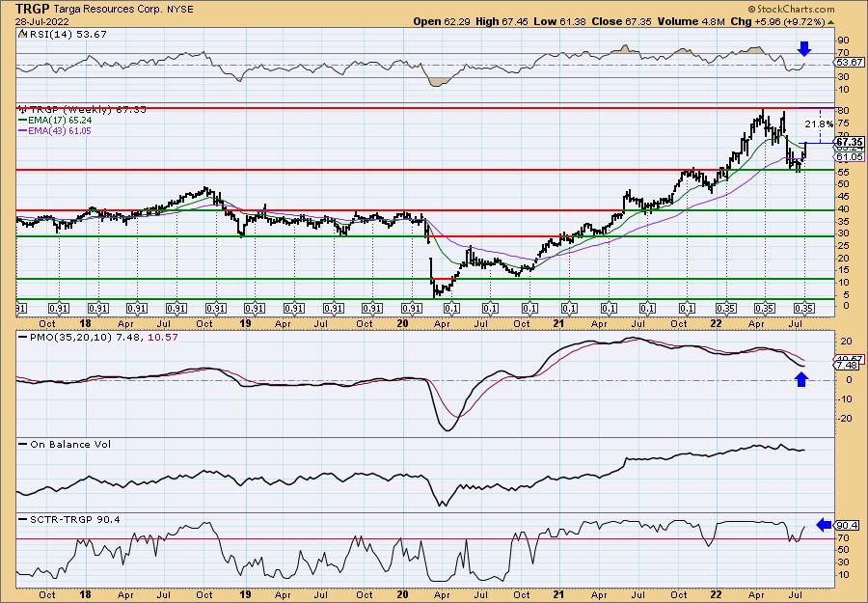The image size is (868, 603).
Task: Click the -10 label on PMO axis
Action: click(844, 398)
